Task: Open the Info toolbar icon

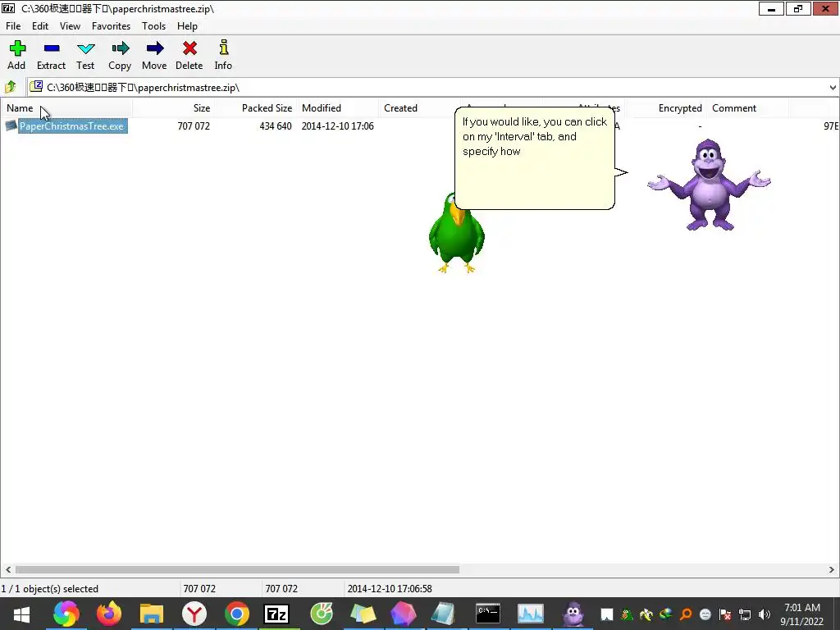Action: coord(223,55)
